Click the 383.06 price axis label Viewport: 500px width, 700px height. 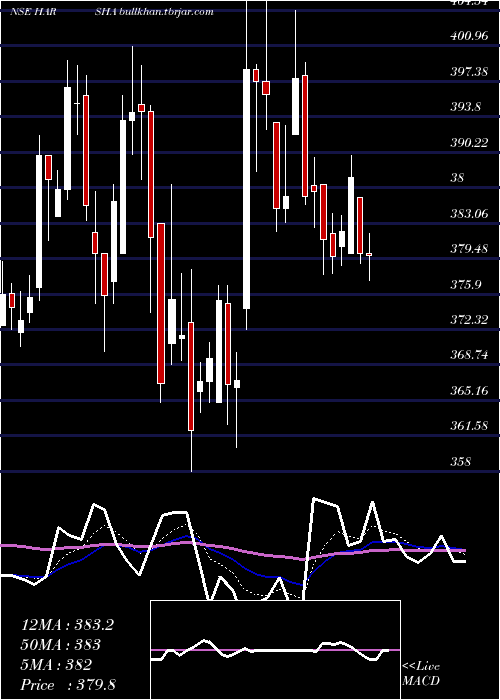(x=469, y=214)
